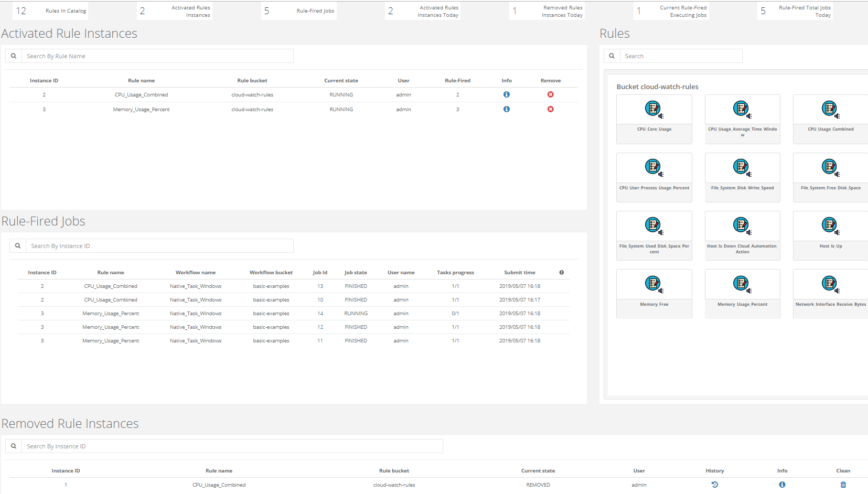868x494 pixels.
Task: Click the Workflow bucket column header
Action: pyautogui.click(x=271, y=273)
